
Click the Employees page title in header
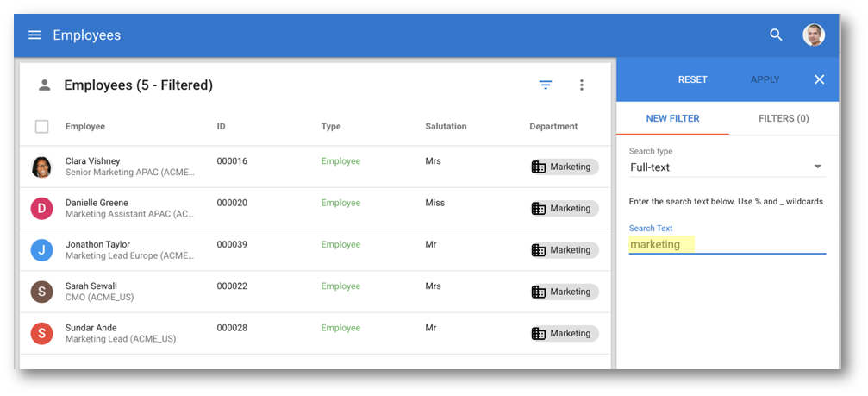click(87, 35)
